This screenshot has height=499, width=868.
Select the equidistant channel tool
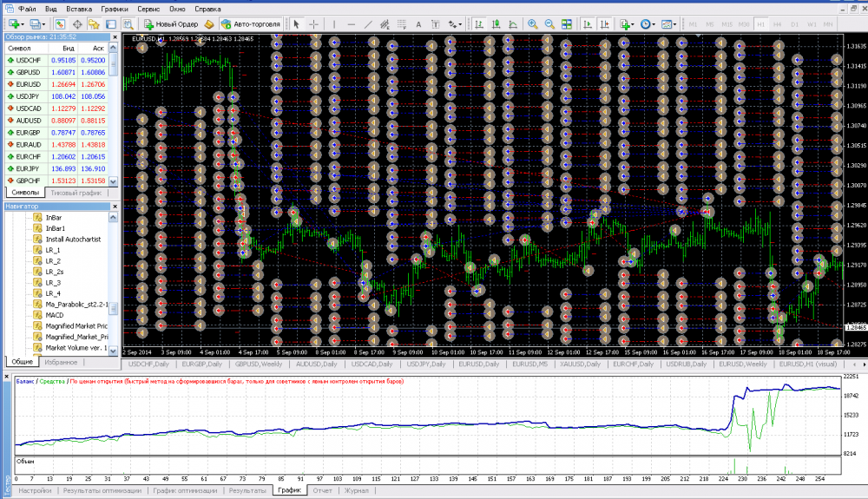[385, 23]
